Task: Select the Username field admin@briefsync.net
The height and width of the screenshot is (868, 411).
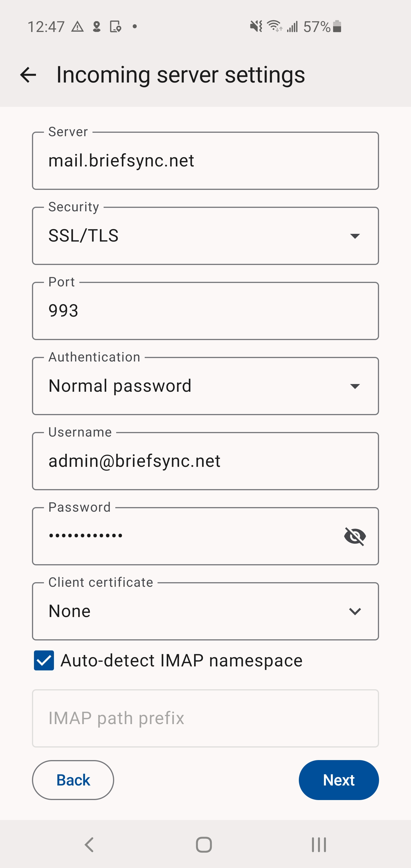Action: (x=205, y=461)
